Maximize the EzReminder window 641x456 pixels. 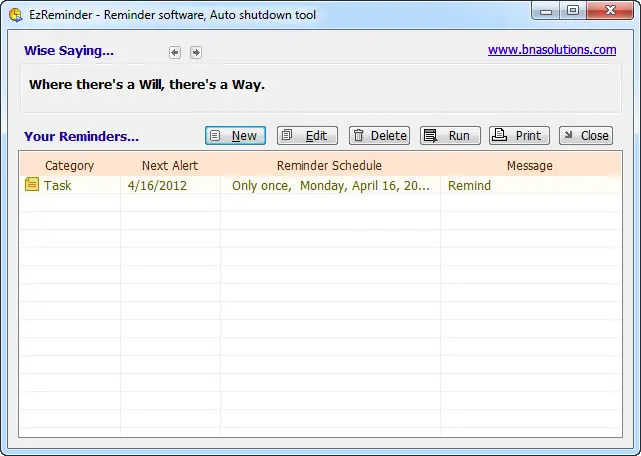[x=573, y=11]
